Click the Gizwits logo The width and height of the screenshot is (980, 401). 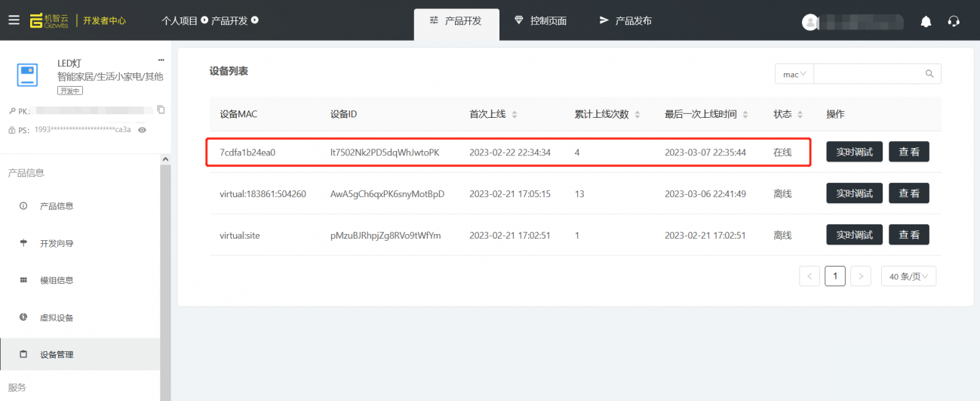tap(49, 20)
